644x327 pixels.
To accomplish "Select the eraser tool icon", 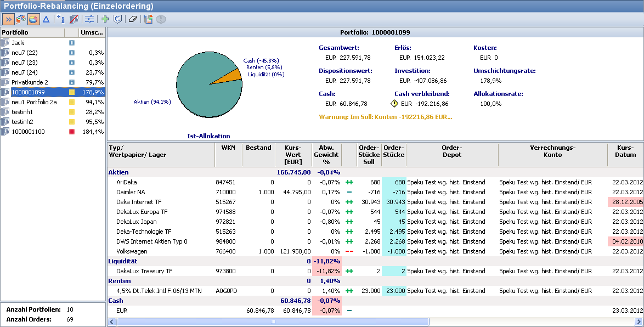I will (x=132, y=19).
